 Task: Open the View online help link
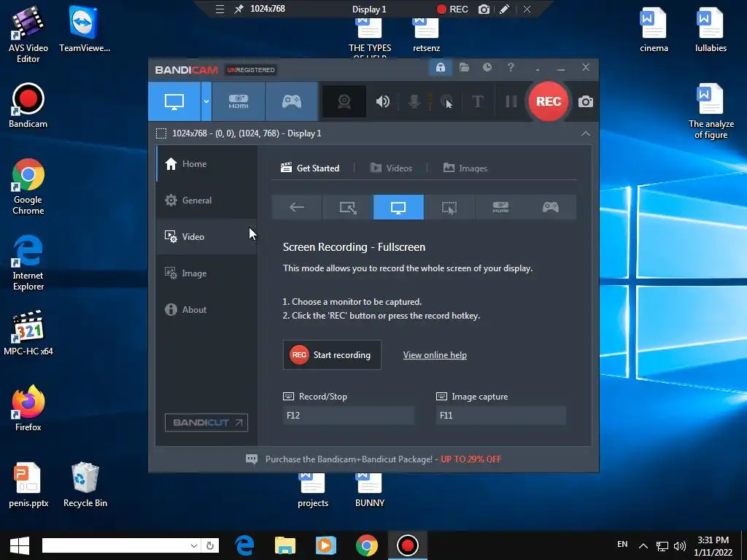[435, 355]
